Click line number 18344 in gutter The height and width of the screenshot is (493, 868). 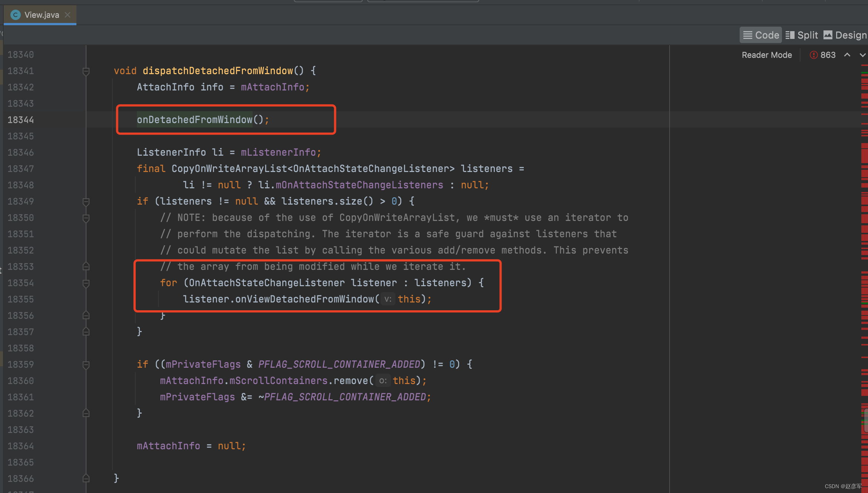pos(21,120)
